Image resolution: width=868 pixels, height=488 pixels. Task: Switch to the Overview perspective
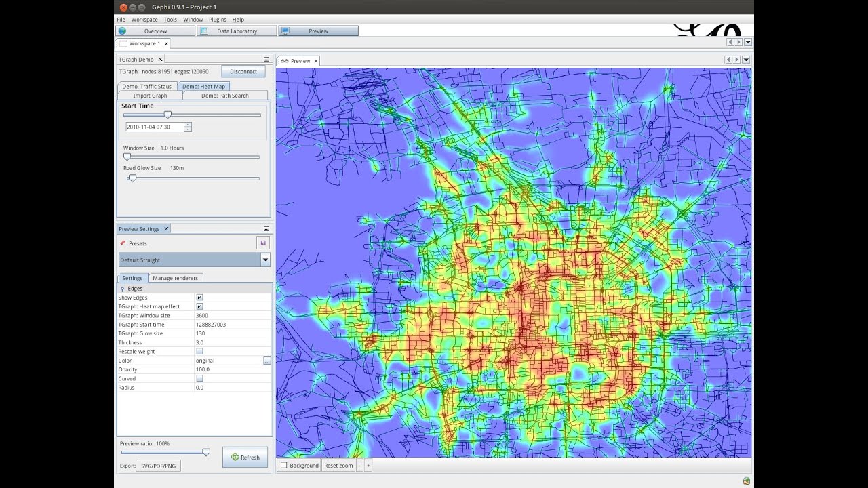coord(155,31)
